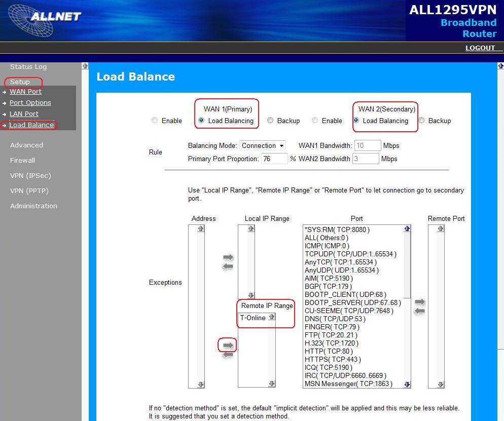Select WAN 1 Load Balancing radio button
Viewport: 504px width, 421px height.
pos(201,120)
